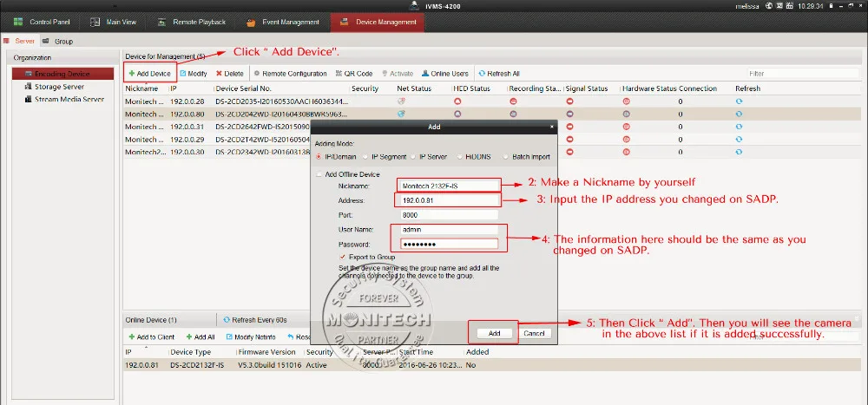
Task: Select the Device Management tab
Action: point(378,23)
